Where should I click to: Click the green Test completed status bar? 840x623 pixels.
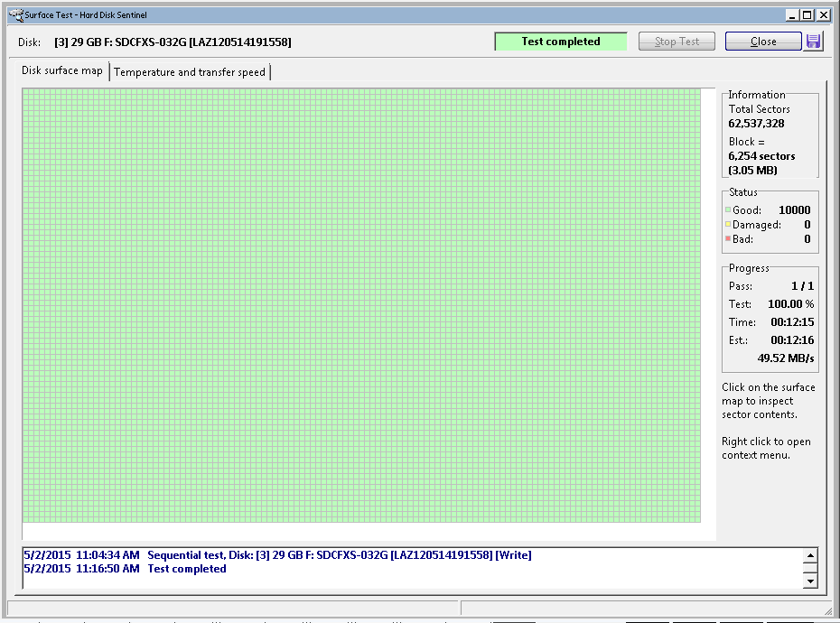point(560,42)
